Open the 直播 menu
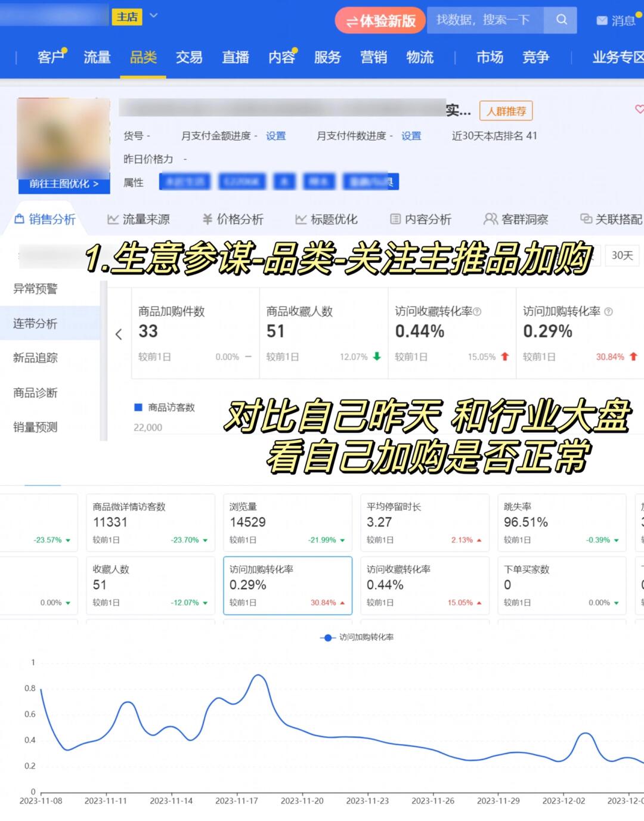The image size is (644, 821). (236, 57)
